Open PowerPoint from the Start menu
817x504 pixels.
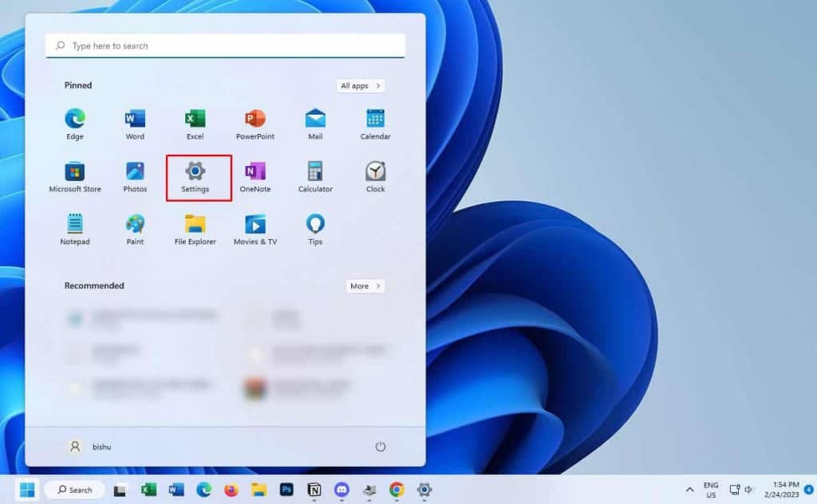tap(255, 120)
